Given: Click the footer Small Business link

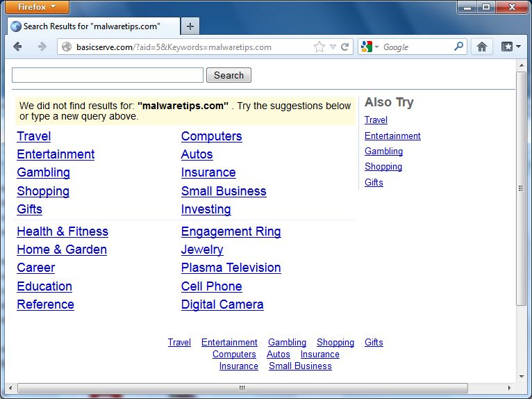Looking at the screenshot, I should point(300,366).
